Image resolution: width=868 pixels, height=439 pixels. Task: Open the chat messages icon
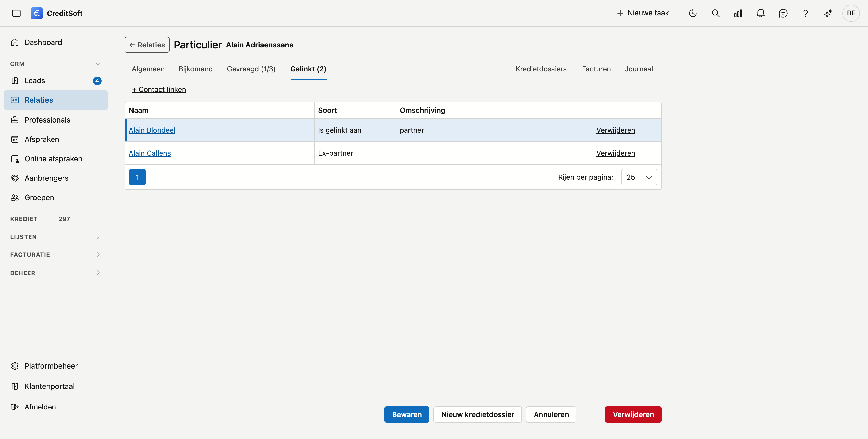783,13
